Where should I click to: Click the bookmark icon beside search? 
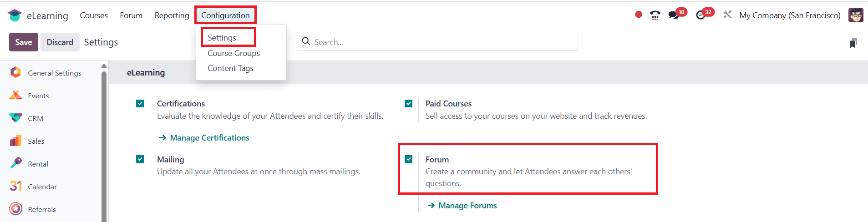click(853, 43)
